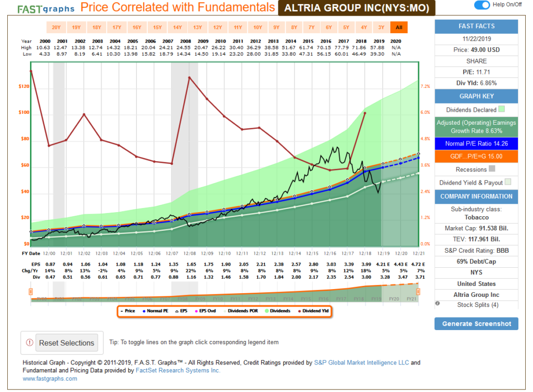Image resolution: width=533 pixels, height=392 pixels.
Task: Click the P/E: 11.71 fact
Action: (x=477, y=72)
